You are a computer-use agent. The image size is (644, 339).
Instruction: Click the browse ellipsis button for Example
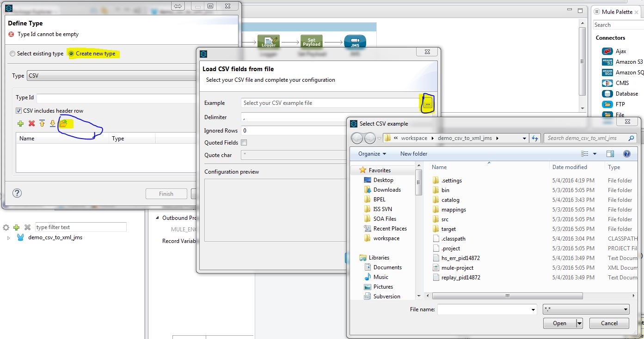click(428, 104)
